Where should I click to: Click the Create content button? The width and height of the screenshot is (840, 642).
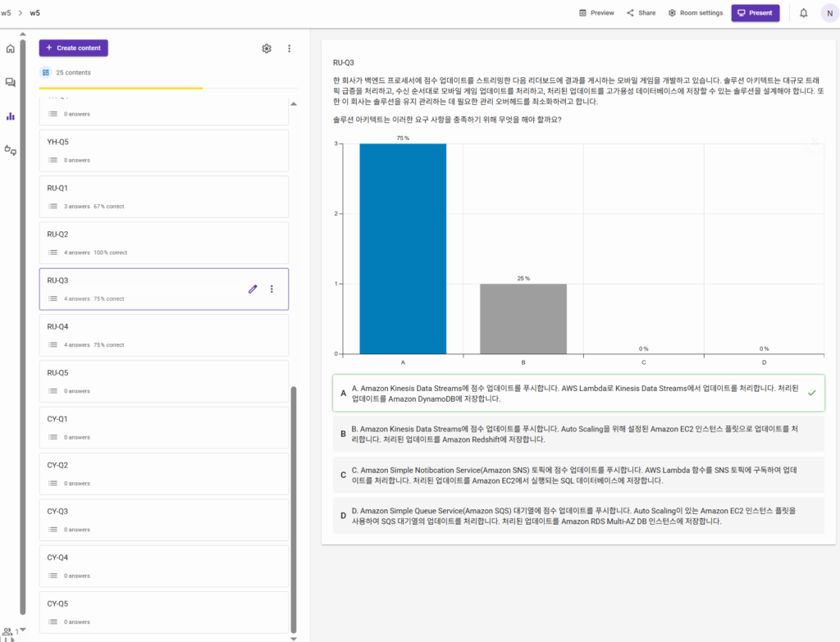pyautogui.click(x=73, y=48)
